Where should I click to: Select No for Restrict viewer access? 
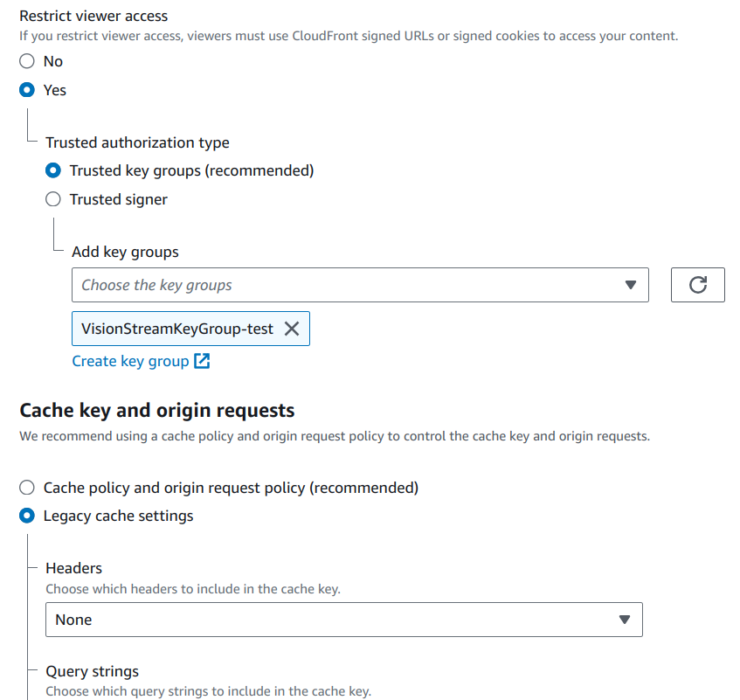coord(28,61)
